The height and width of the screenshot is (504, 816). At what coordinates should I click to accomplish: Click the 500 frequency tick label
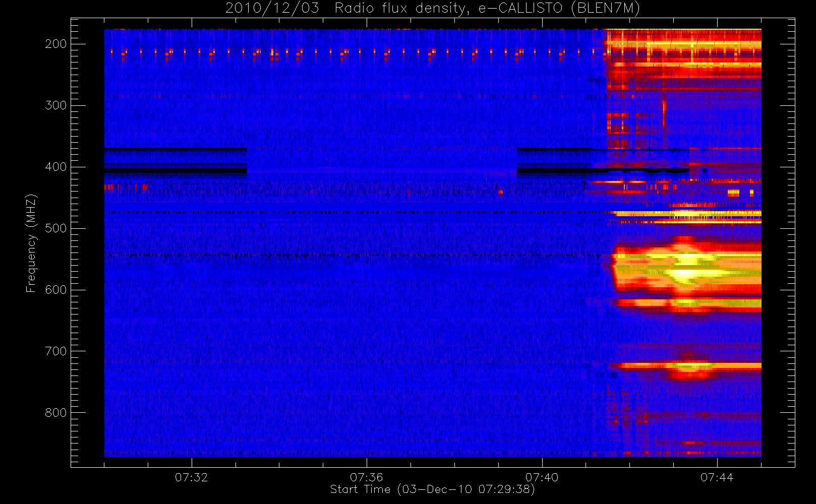pyautogui.click(x=56, y=228)
